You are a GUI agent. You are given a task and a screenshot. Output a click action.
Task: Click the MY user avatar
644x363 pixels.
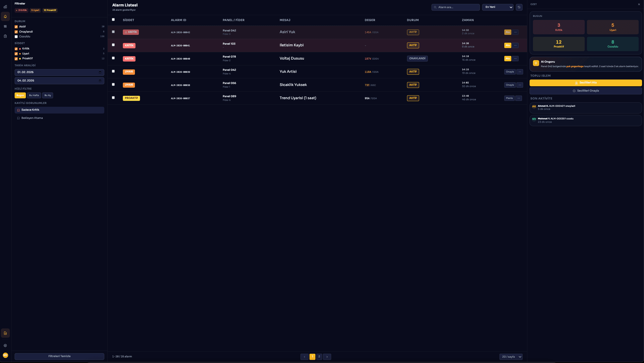pyautogui.click(x=6, y=355)
